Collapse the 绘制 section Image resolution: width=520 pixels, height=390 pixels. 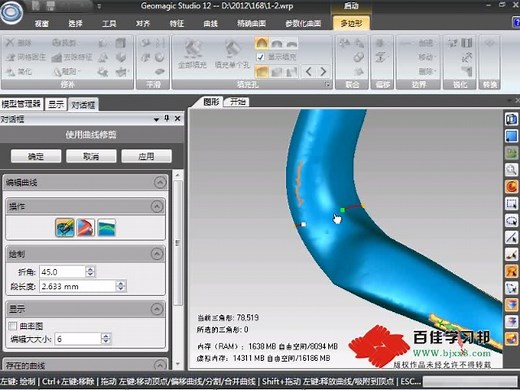tap(157, 254)
